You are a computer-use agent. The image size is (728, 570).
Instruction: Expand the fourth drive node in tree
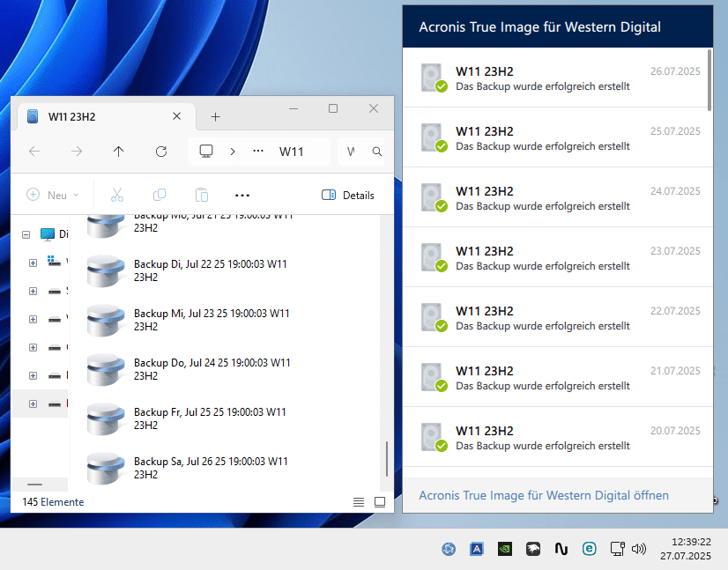click(x=33, y=347)
